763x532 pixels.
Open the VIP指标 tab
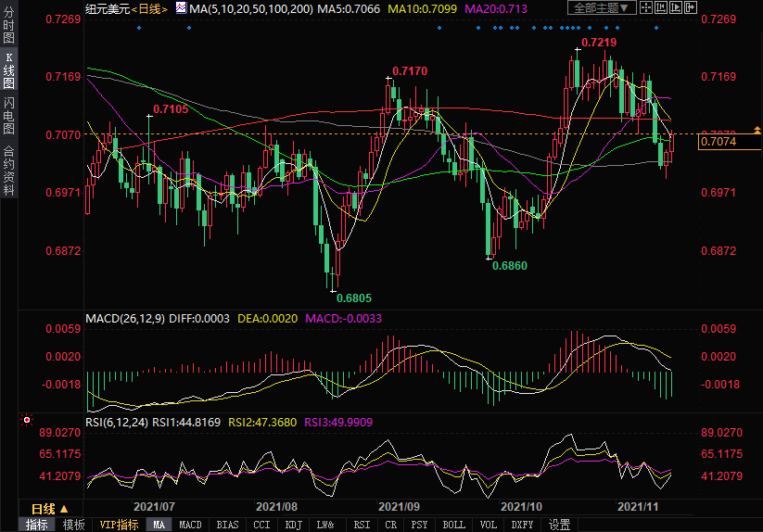[x=120, y=525]
